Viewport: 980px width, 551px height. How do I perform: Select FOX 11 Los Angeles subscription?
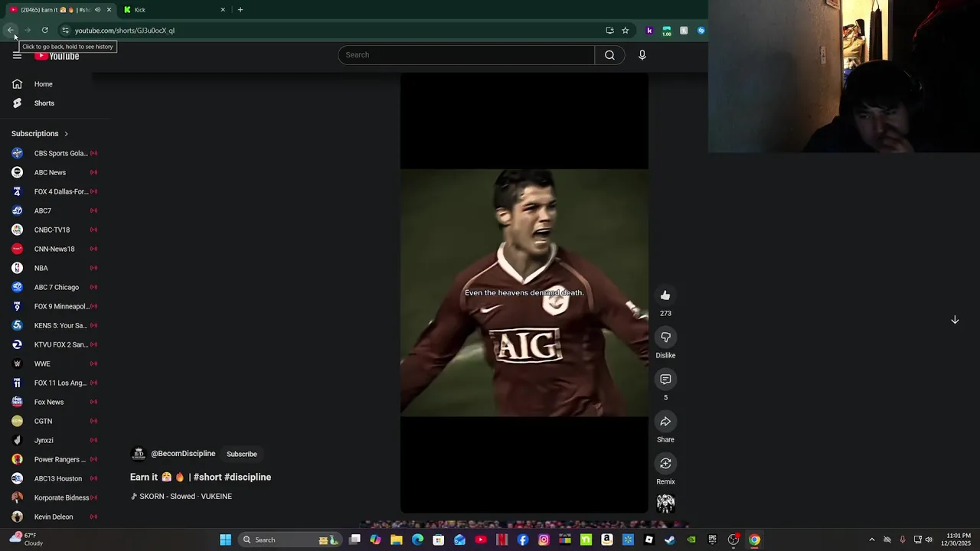pyautogui.click(x=54, y=383)
